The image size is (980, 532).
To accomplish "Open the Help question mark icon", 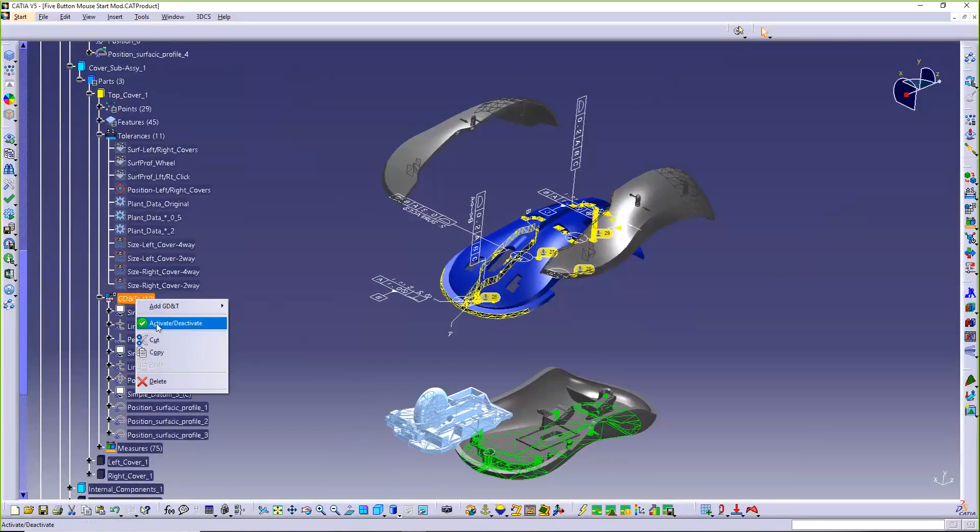I will (9, 288).
